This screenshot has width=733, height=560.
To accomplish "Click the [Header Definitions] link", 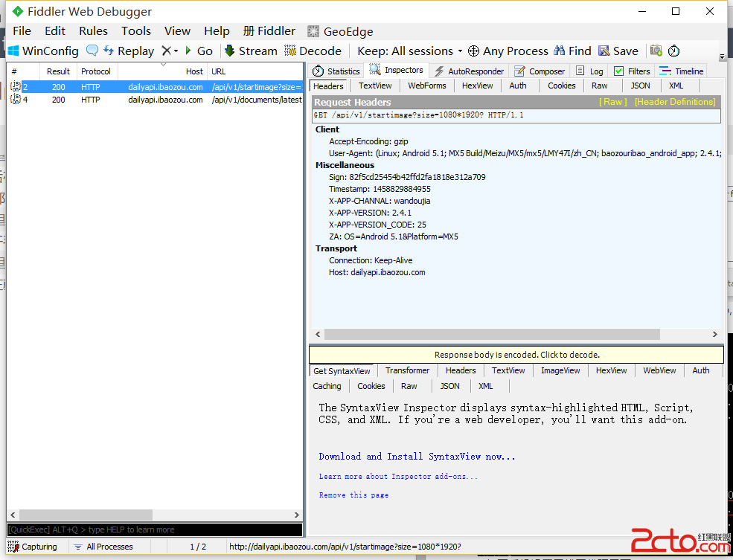I will (675, 102).
